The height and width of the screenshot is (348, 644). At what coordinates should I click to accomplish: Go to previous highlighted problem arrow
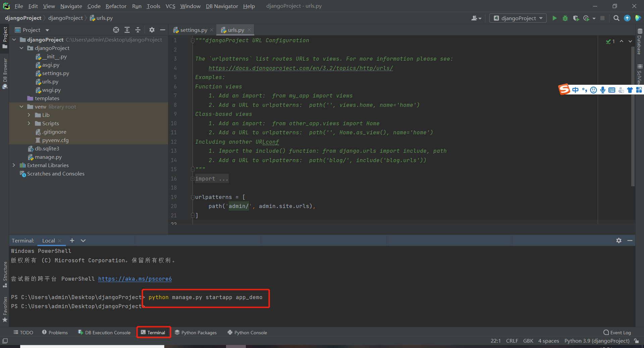[622, 41]
